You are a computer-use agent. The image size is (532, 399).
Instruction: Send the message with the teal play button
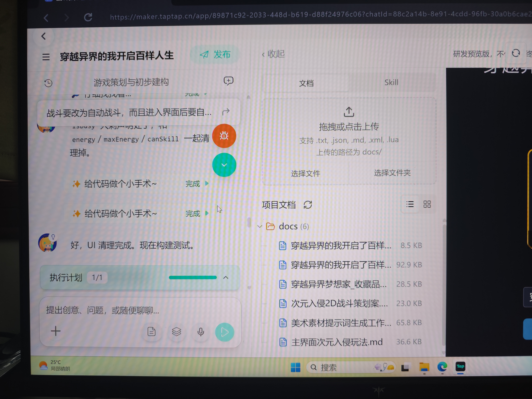click(x=225, y=332)
